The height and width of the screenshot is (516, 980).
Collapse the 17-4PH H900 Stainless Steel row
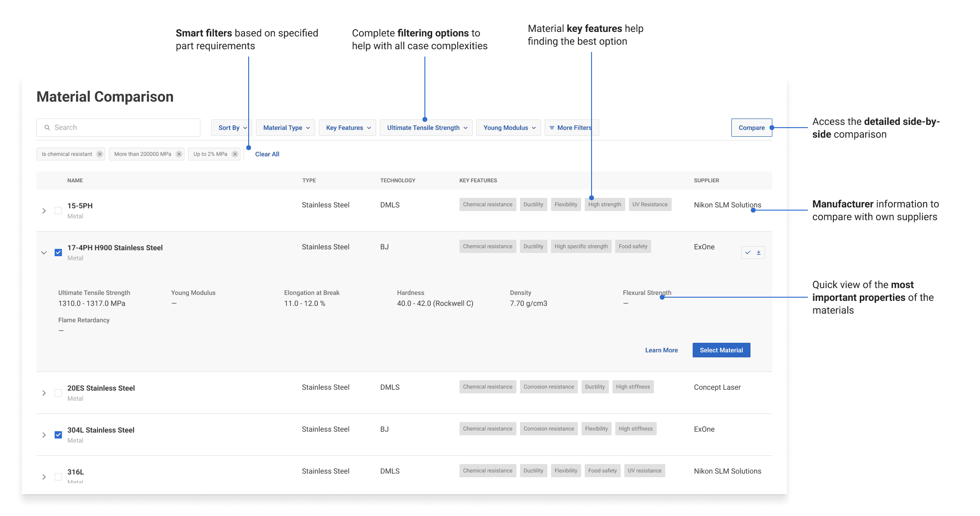click(x=44, y=253)
